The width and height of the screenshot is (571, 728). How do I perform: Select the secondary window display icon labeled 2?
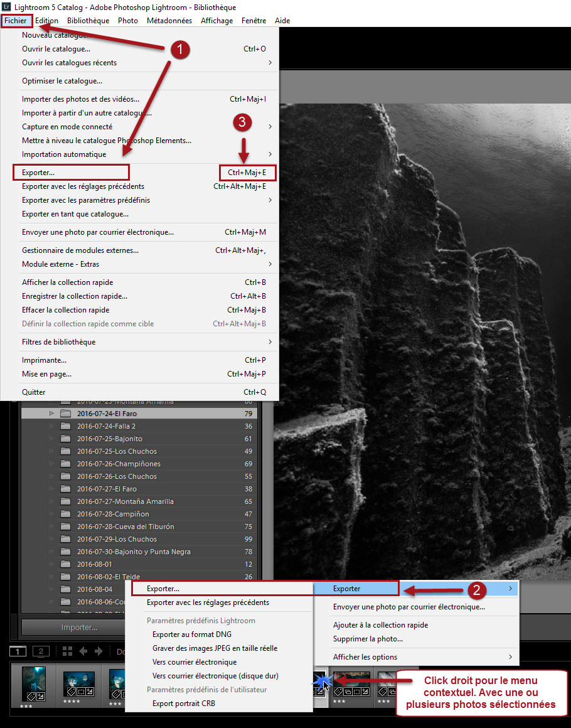tap(41, 651)
